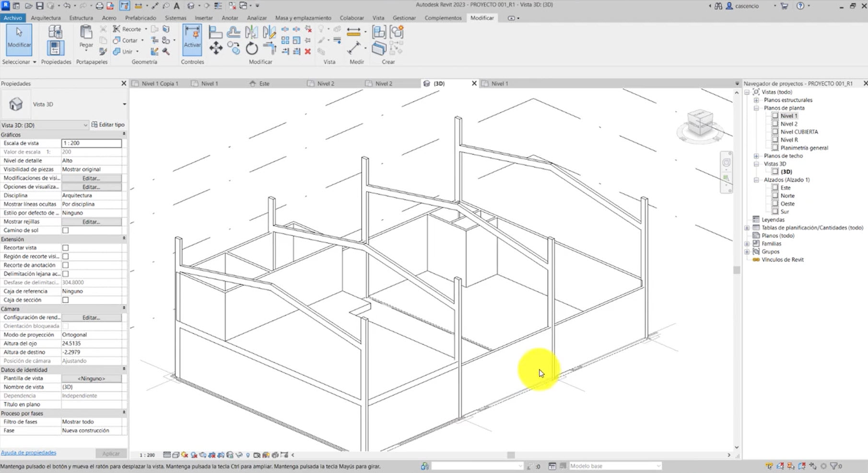The height and width of the screenshot is (473, 868).
Task: Select the Align tool icon
Action: (216, 32)
